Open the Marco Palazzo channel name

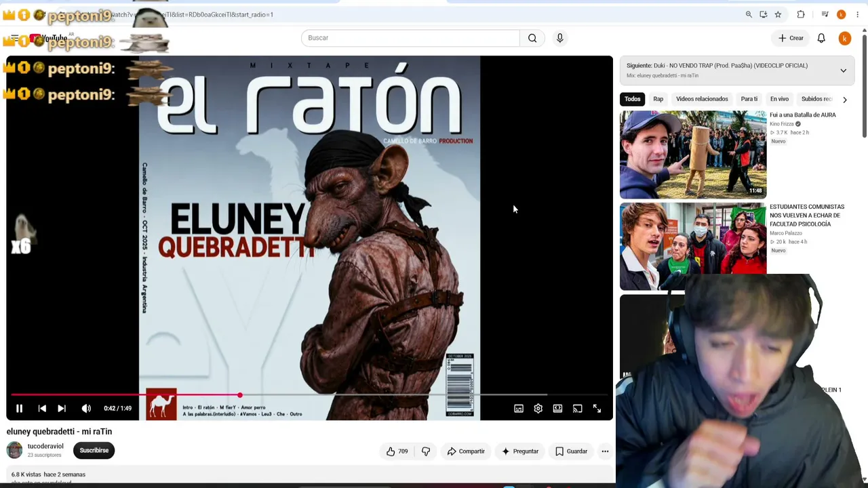[x=786, y=233]
